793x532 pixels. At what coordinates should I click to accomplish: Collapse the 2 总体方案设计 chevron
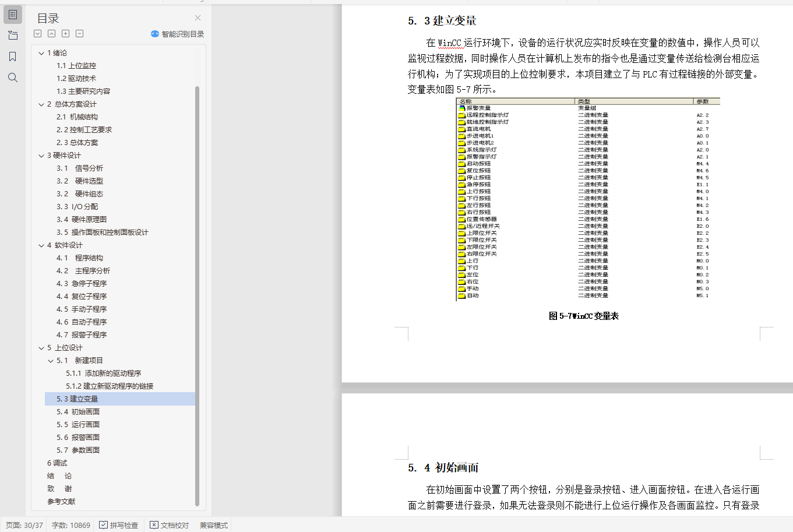click(x=41, y=104)
